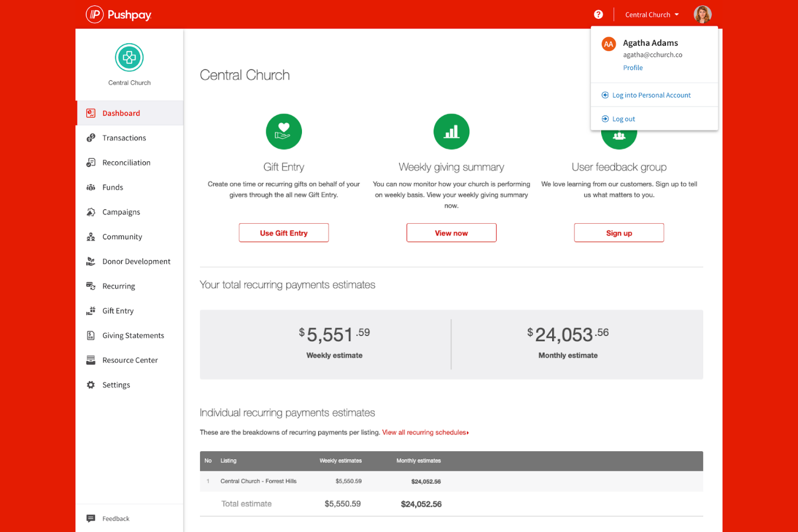Click the Gift Entry sidebar icon
The height and width of the screenshot is (532, 798).
[x=91, y=311]
